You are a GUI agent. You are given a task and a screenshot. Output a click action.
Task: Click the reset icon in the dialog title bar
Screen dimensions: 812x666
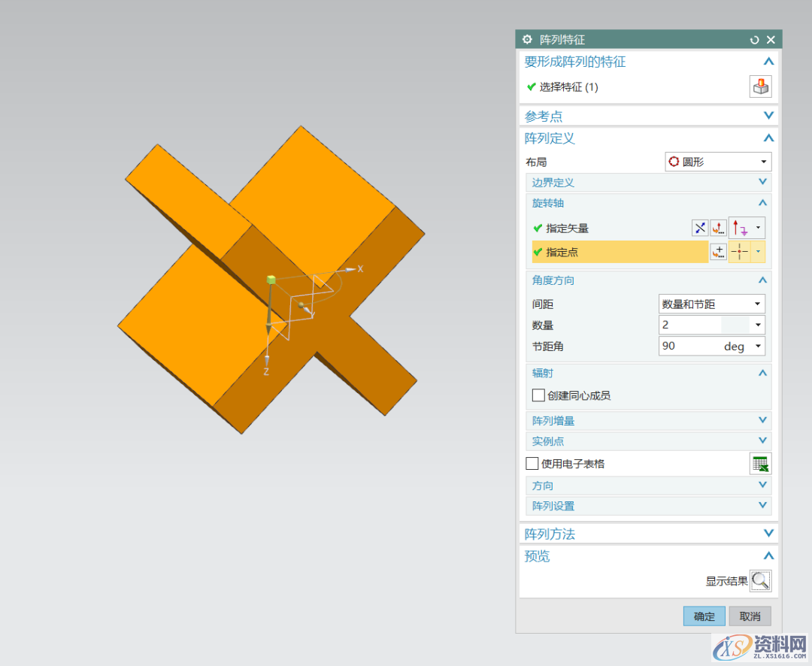pyautogui.click(x=754, y=40)
